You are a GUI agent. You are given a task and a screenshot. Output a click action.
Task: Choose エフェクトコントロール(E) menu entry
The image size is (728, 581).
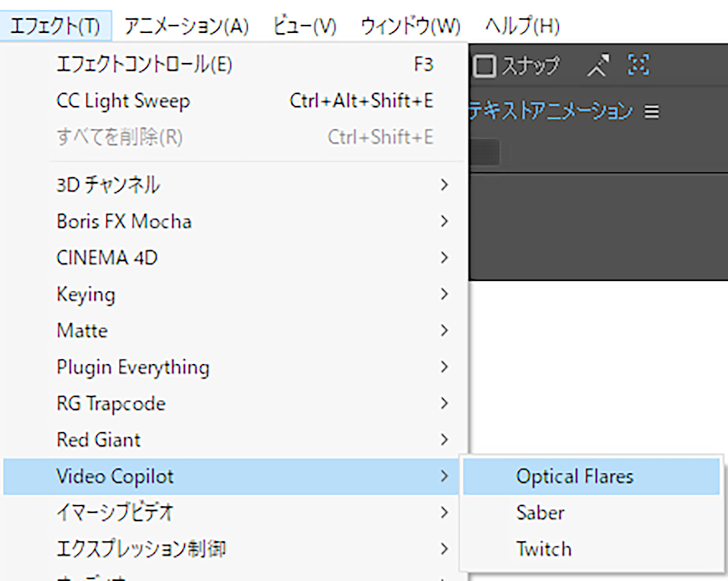[x=234, y=65]
